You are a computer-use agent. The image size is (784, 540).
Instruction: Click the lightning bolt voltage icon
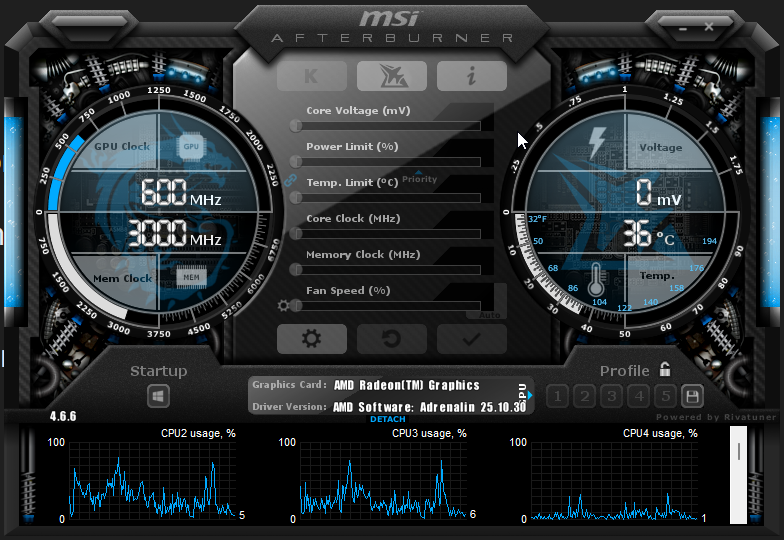pos(597,142)
